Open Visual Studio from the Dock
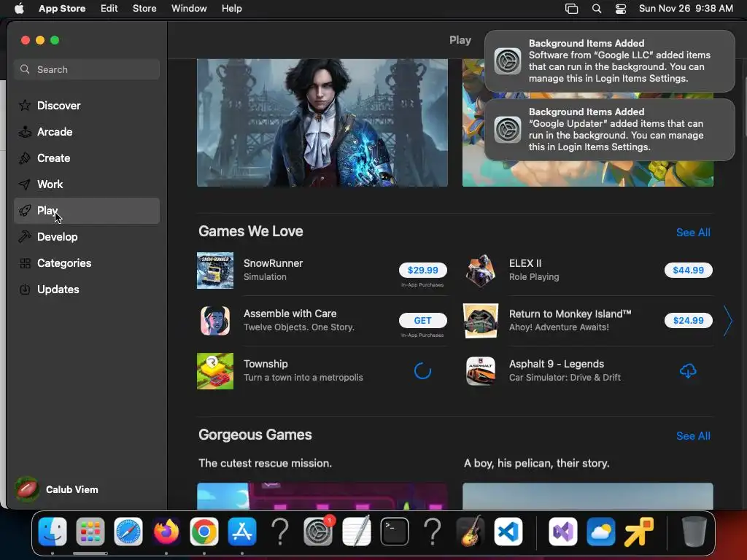 563,532
